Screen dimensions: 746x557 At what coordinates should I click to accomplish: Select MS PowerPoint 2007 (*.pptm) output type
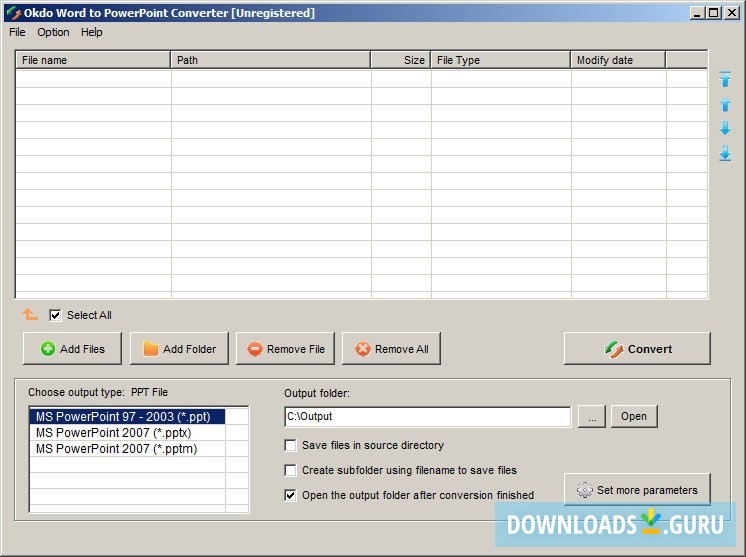click(x=127, y=449)
